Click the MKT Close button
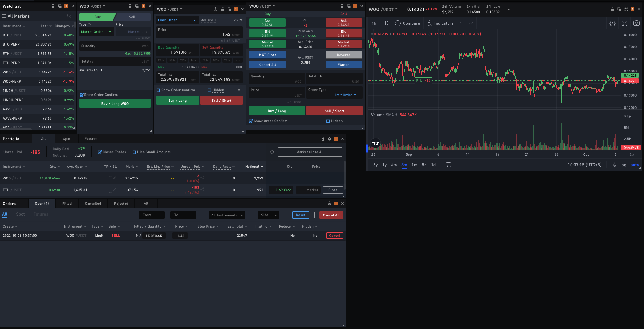644x329 pixels. [x=268, y=55]
